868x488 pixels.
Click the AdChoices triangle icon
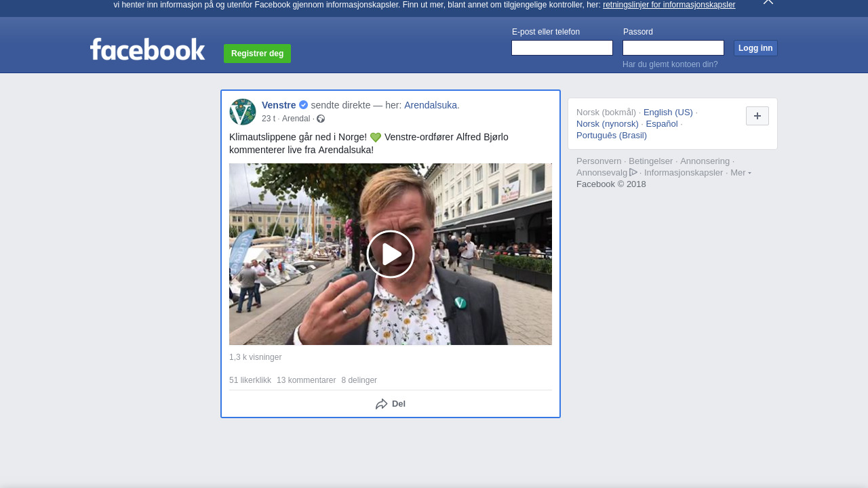tap(633, 172)
